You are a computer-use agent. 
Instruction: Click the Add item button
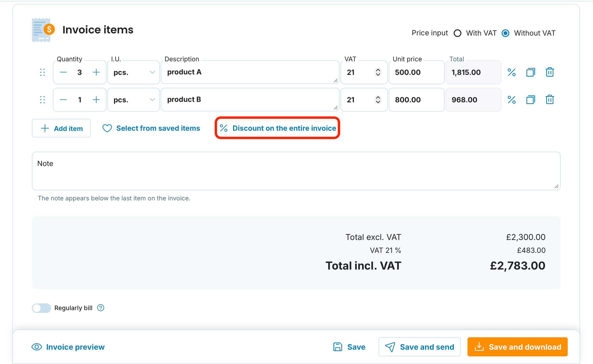pyautogui.click(x=61, y=128)
